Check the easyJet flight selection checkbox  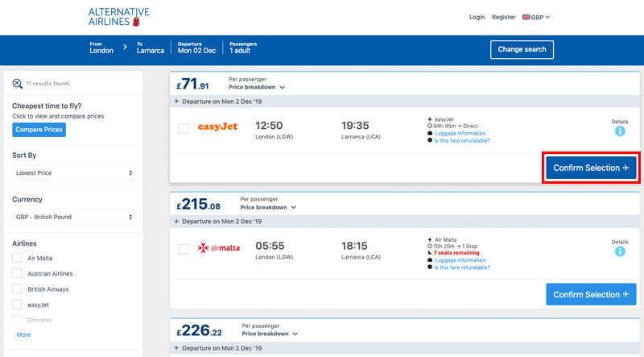tap(184, 129)
